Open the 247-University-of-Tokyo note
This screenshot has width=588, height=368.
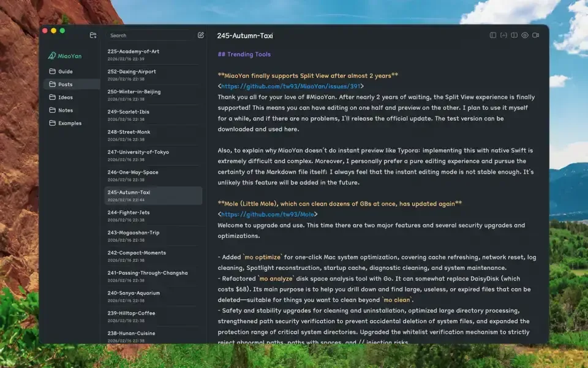click(153, 155)
